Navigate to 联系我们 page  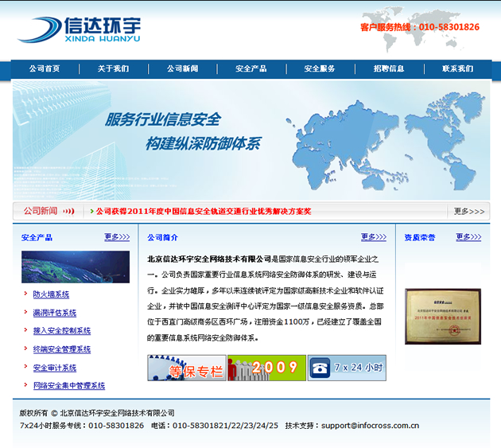tap(457, 69)
